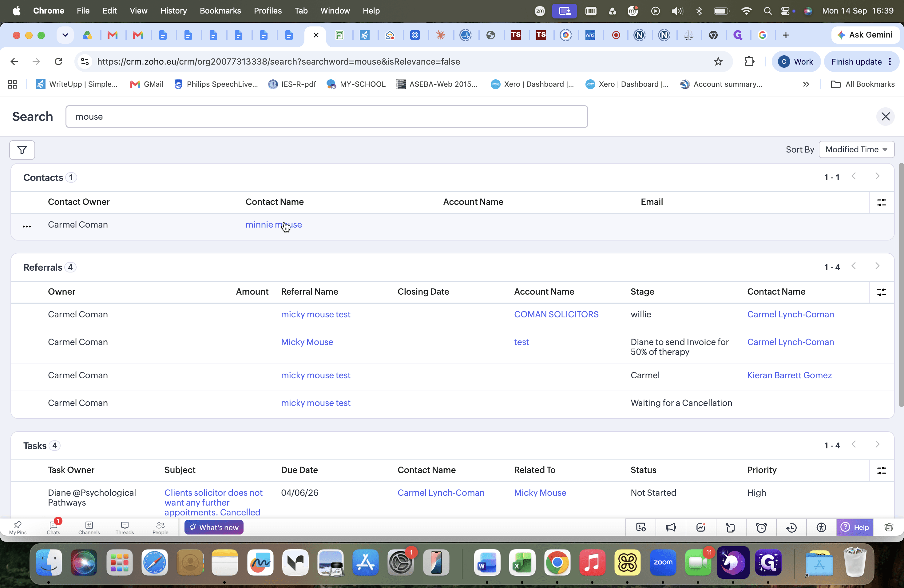Screen dimensions: 904x588
Task: Open Micky Mouse referral link
Action: click(x=307, y=342)
